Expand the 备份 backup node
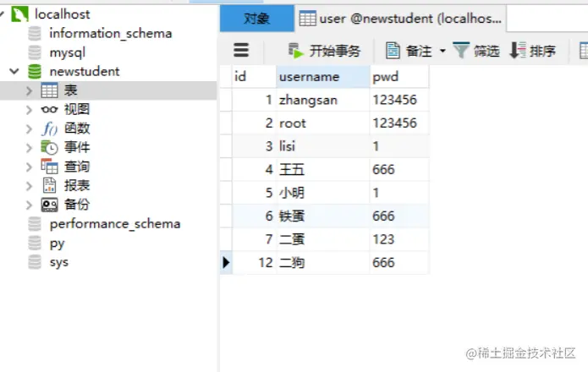The width and height of the screenshot is (588, 372). click(30, 205)
